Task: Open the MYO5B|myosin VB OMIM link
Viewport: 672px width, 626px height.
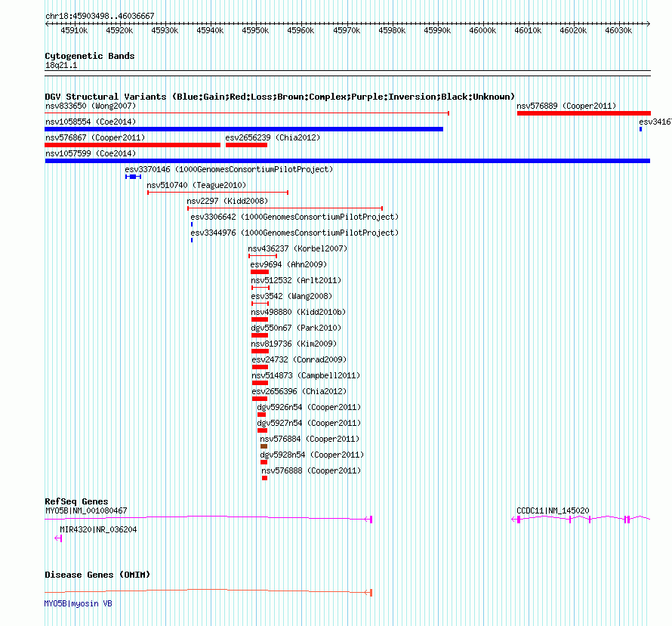Action: point(78,603)
